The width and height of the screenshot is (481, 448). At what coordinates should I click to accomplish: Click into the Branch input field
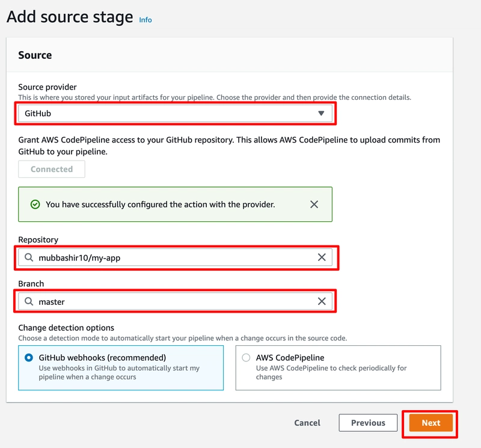tap(174, 301)
